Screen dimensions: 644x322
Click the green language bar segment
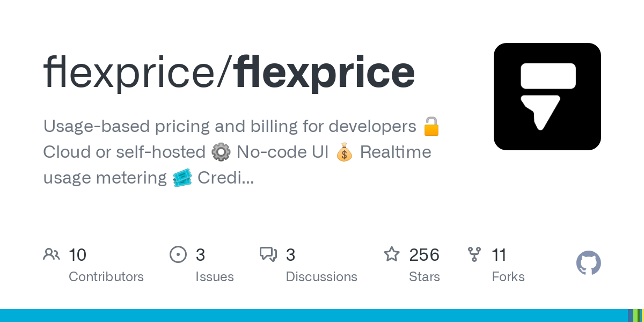click(x=636, y=316)
